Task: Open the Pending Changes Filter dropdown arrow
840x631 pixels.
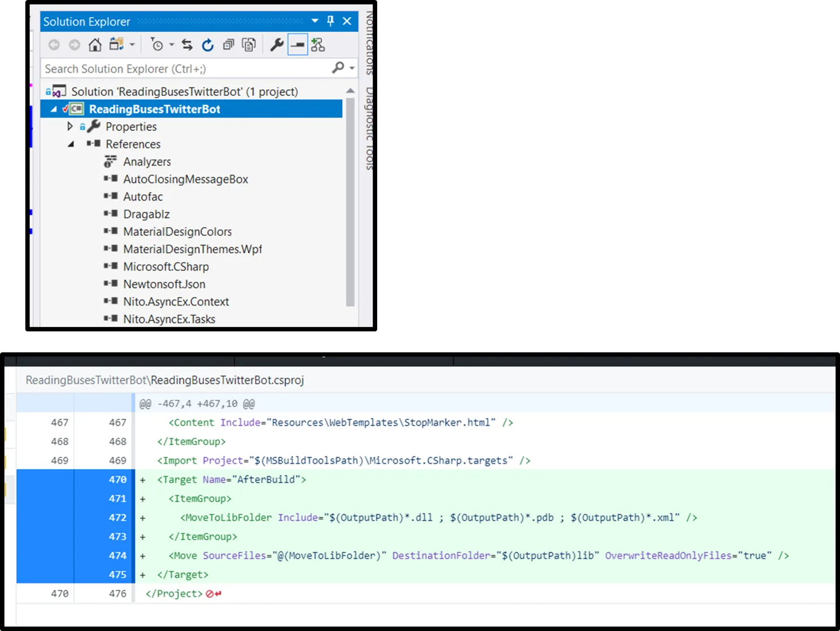Action: [172, 45]
